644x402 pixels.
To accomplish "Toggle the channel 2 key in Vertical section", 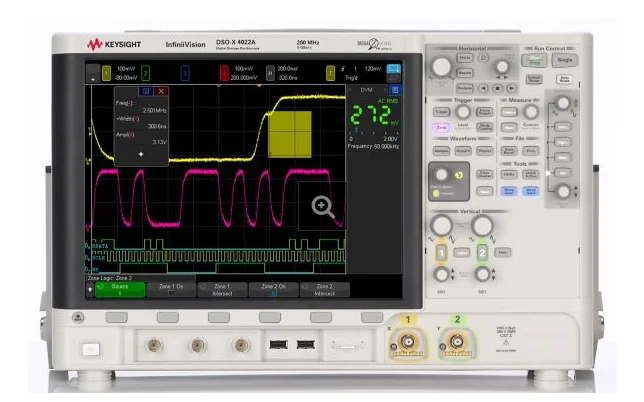I will (x=482, y=253).
